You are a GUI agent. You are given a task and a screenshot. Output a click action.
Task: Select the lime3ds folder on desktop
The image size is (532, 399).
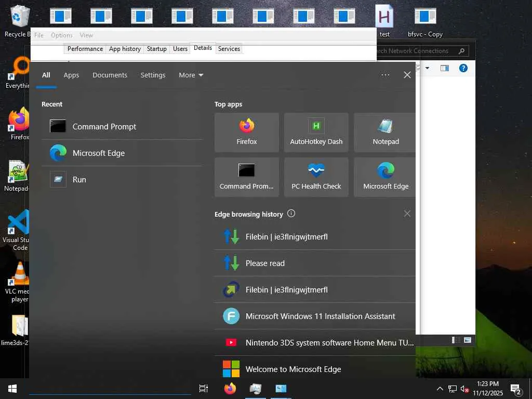[x=16, y=330]
